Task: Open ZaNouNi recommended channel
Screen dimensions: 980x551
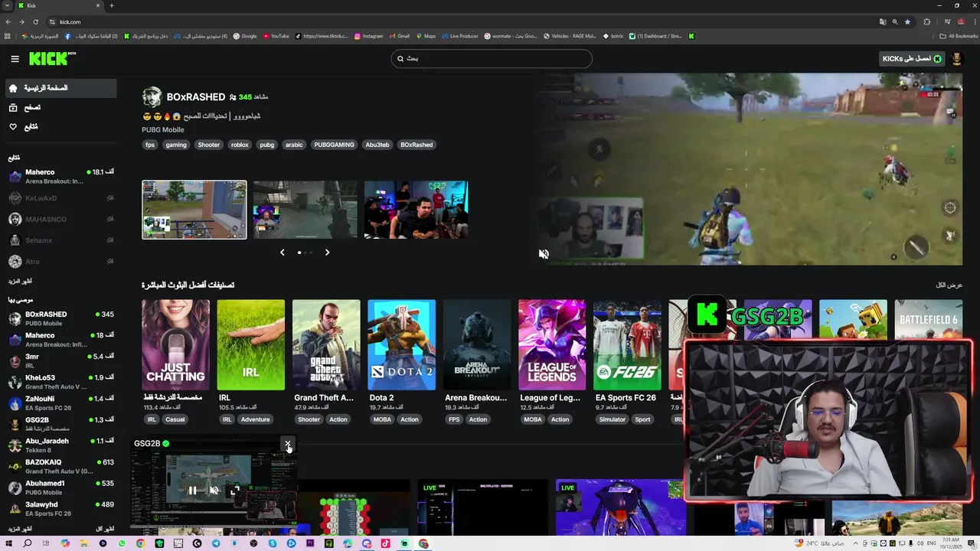Action: click(x=60, y=403)
